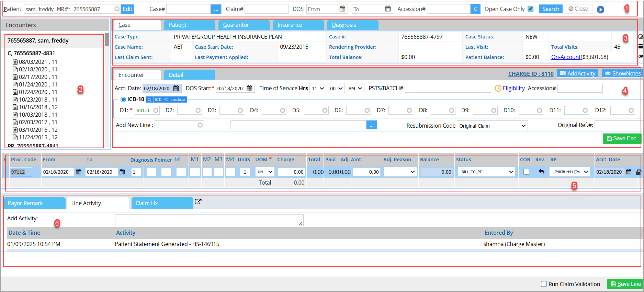Open the UOM dropdown
The height and width of the screenshot is (292, 644).
pos(265,172)
